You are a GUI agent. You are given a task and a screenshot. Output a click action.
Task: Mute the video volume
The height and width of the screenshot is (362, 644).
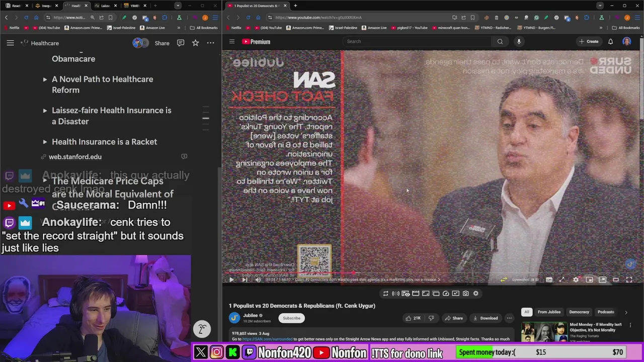point(258,280)
